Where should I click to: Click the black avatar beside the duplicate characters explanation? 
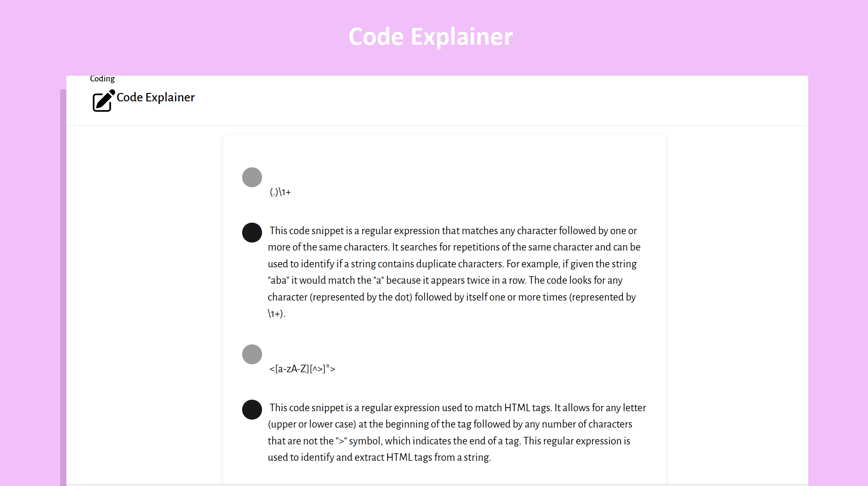tap(252, 232)
